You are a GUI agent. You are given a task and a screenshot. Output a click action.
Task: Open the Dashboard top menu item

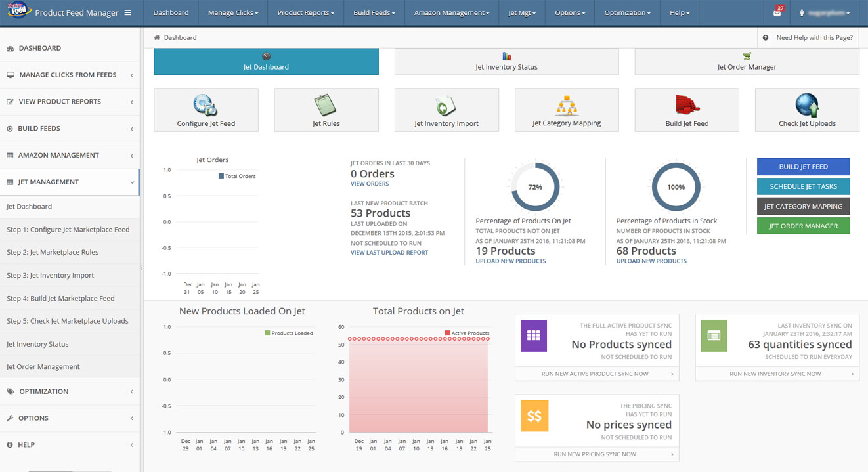pyautogui.click(x=171, y=12)
